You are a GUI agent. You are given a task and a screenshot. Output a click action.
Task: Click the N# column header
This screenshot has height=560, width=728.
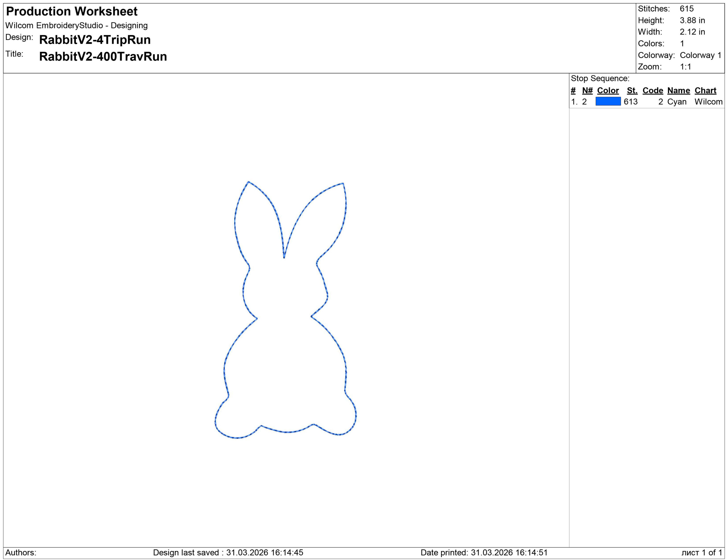coord(587,90)
